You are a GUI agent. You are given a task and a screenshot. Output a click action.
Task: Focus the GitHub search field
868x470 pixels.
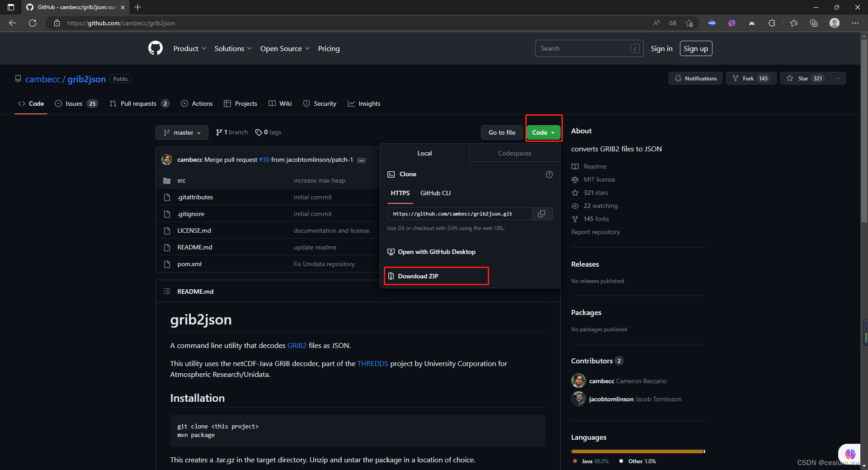[590, 48]
